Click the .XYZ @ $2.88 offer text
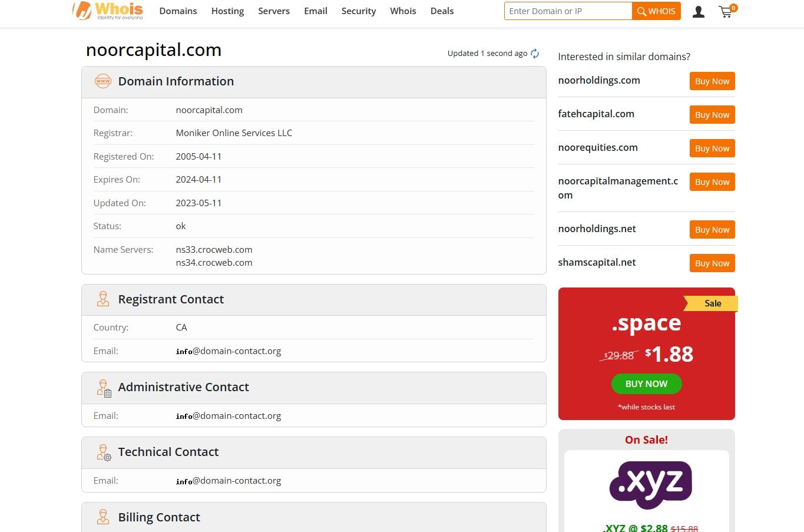 tap(635, 528)
